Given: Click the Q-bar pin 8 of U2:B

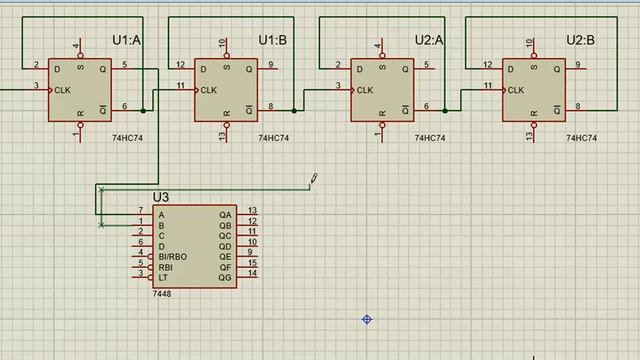Looking at the screenshot, I should (x=576, y=110).
